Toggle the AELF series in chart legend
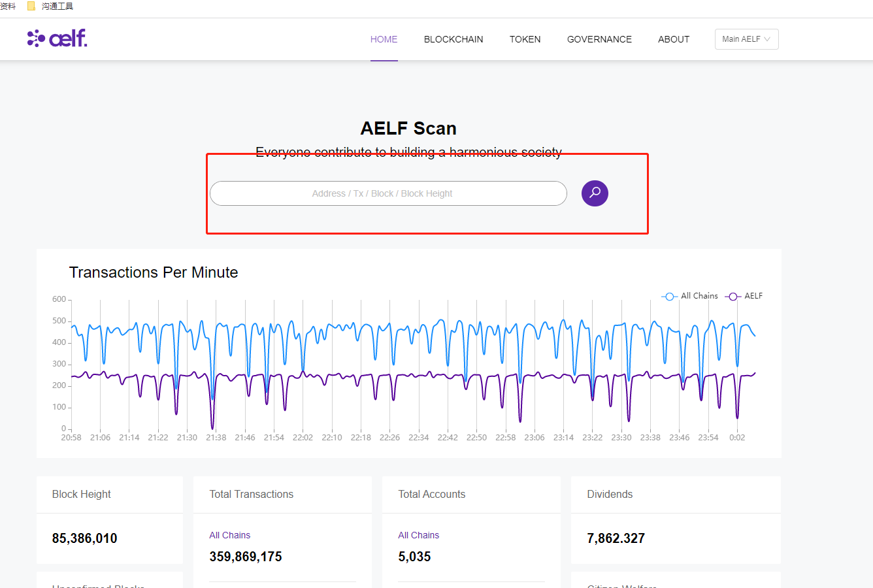 pyautogui.click(x=744, y=296)
